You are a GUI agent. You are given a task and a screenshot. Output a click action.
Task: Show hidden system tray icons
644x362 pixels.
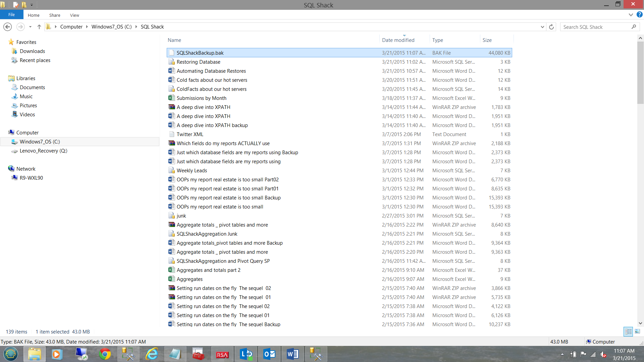562,354
